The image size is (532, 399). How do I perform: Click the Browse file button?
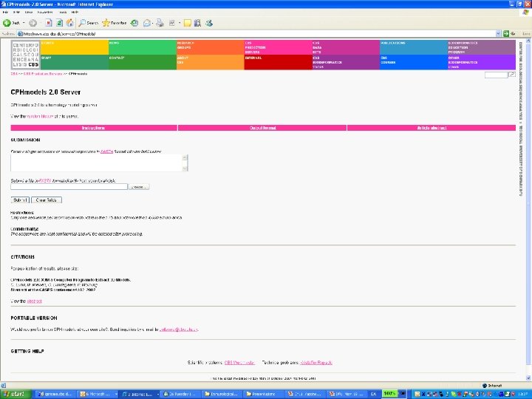(138, 187)
